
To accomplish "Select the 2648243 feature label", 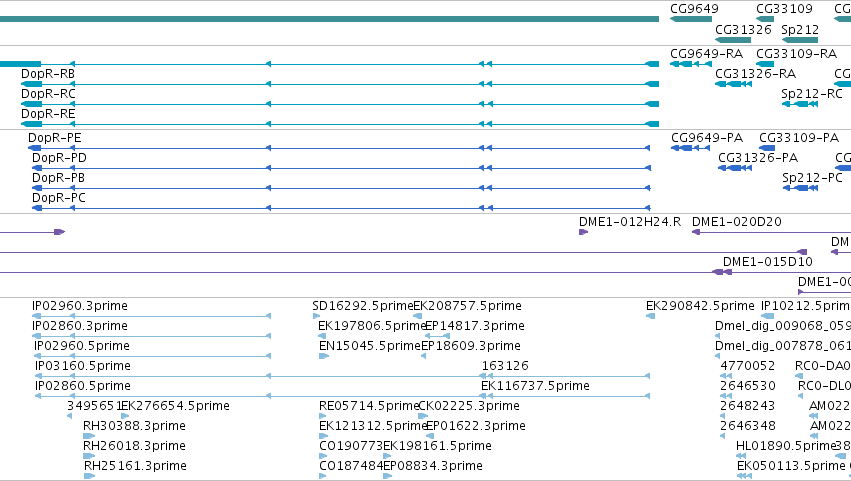I will coord(747,406).
